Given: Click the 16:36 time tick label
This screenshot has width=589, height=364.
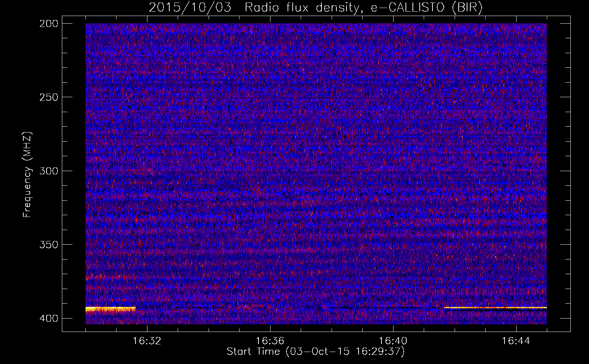Looking at the screenshot, I should pyautogui.click(x=270, y=341).
